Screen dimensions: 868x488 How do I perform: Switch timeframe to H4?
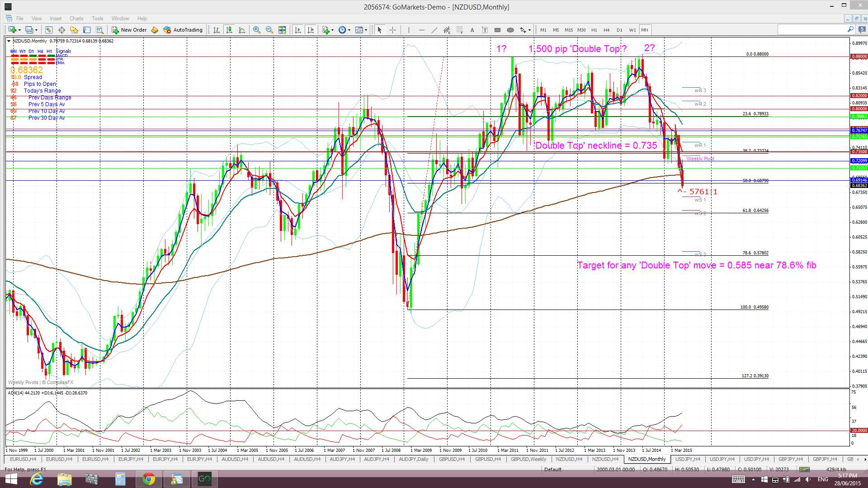(606, 30)
